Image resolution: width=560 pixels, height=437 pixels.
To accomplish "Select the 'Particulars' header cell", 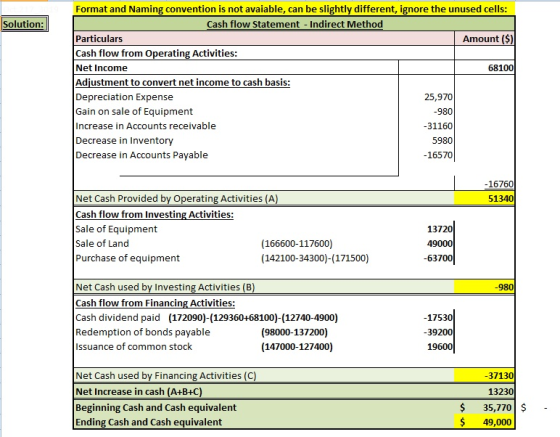I will click(264, 39).
